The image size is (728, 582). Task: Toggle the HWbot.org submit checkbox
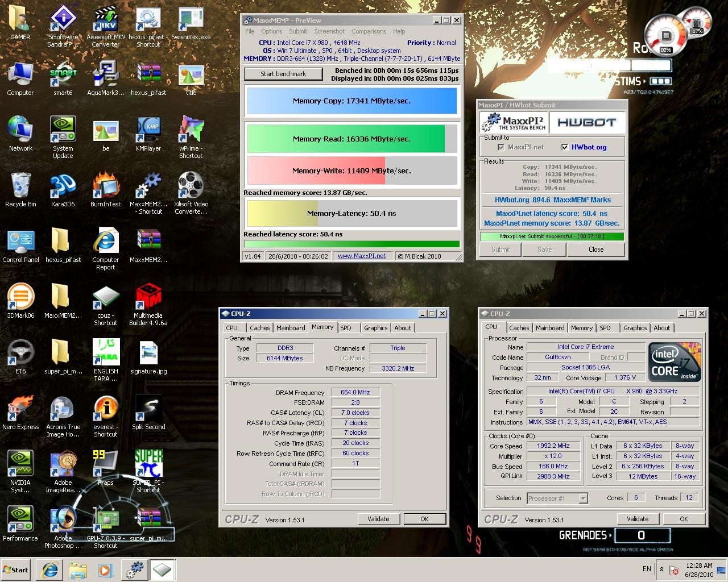(565, 147)
